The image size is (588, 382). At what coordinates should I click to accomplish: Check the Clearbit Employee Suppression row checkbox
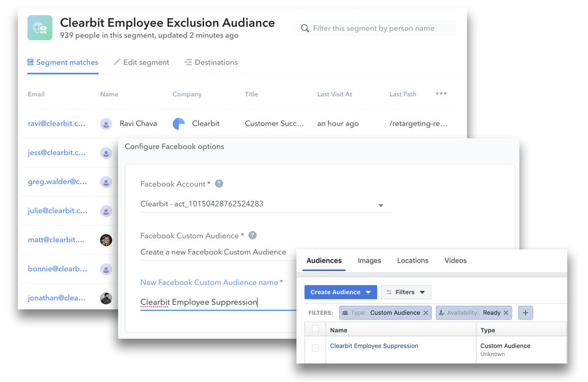[x=315, y=348]
